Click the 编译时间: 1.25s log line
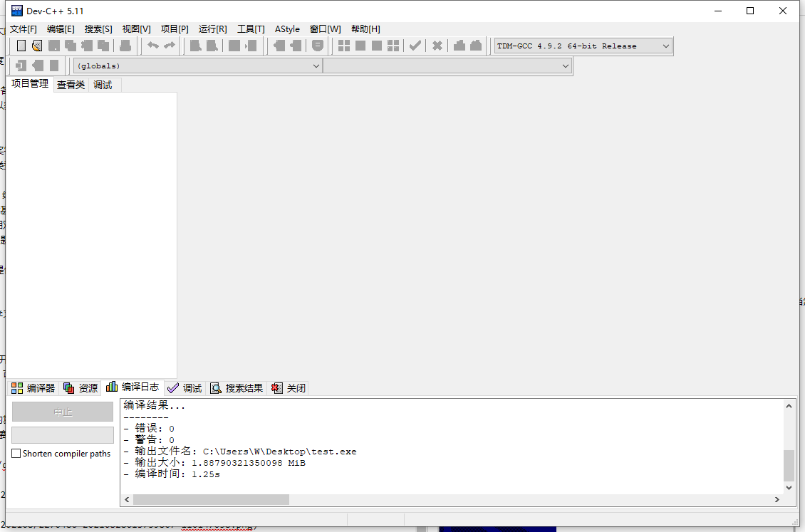This screenshot has width=805, height=532. pos(172,474)
